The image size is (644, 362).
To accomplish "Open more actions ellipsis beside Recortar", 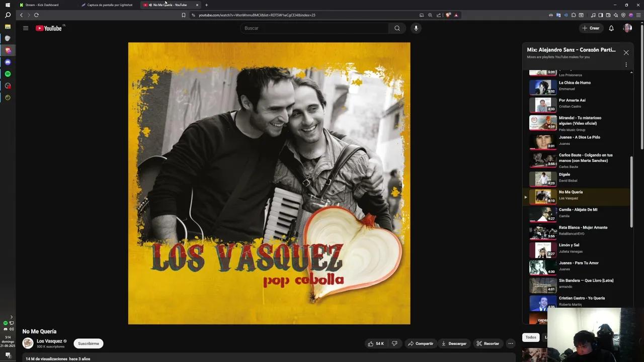I will pos(511,343).
